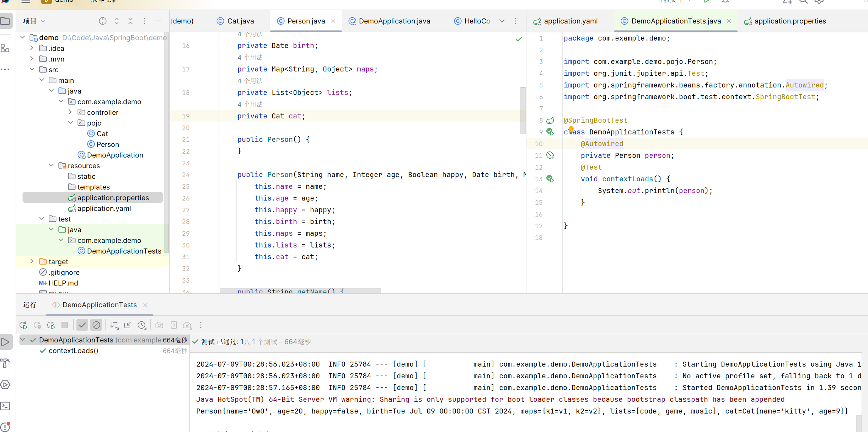Click the camera snapshot icon in run toolbar
The width and height of the screenshot is (868, 432).
[159, 325]
